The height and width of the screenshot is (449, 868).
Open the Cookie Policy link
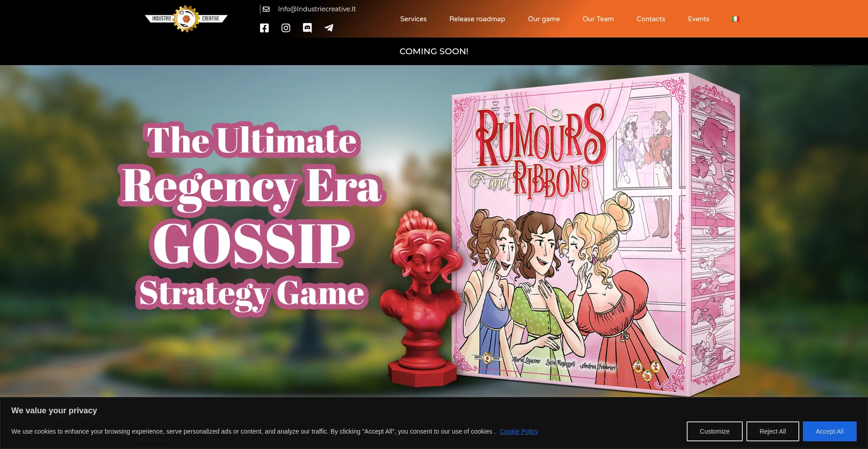pyautogui.click(x=519, y=431)
